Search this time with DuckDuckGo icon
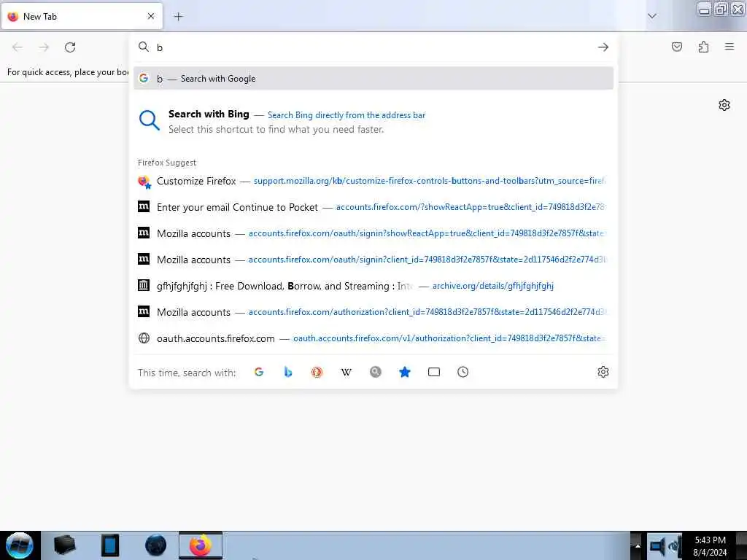 click(317, 372)
